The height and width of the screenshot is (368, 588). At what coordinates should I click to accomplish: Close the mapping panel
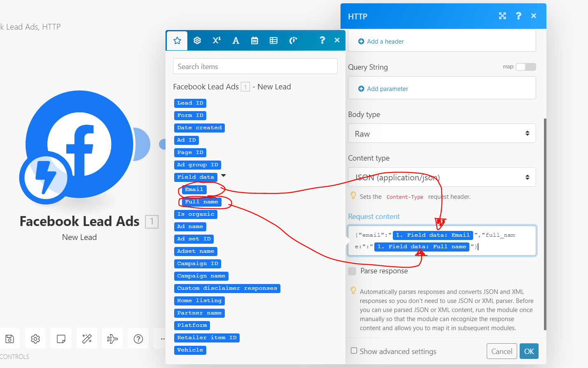click(x=337, y=40)
